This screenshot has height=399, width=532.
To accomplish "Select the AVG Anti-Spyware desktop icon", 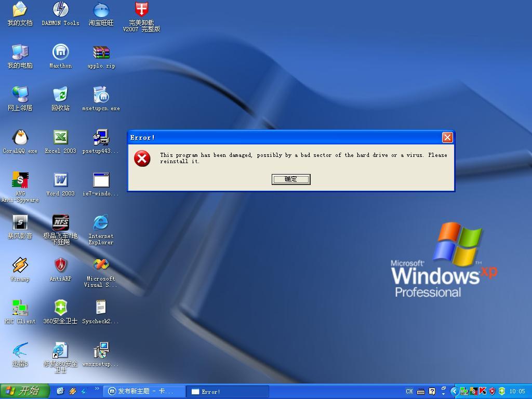I will tap(20, 187).
